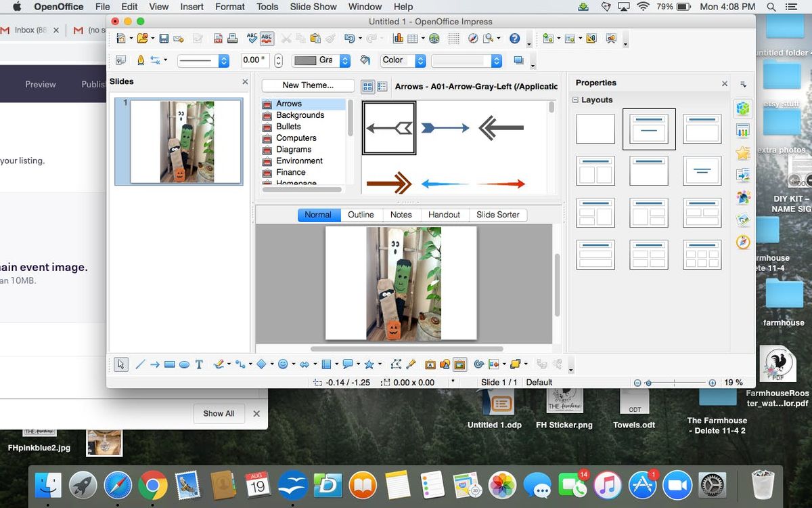
Task: Open the Slide Show menu
Action: coord(314,7)
